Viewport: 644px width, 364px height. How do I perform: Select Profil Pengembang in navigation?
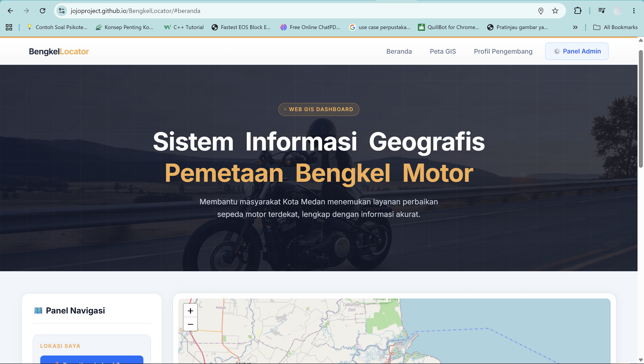503,51
